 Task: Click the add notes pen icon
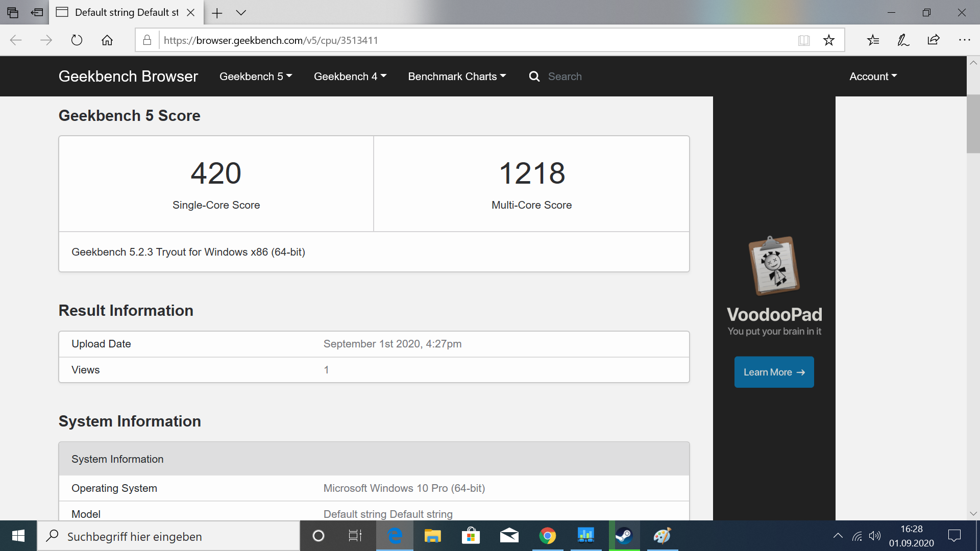click(x=903, y=40)
